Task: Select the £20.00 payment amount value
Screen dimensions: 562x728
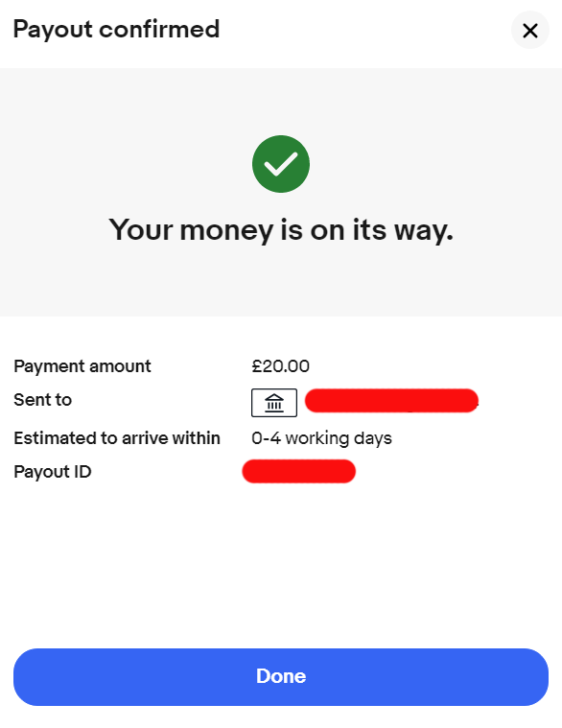Action: 280,366
